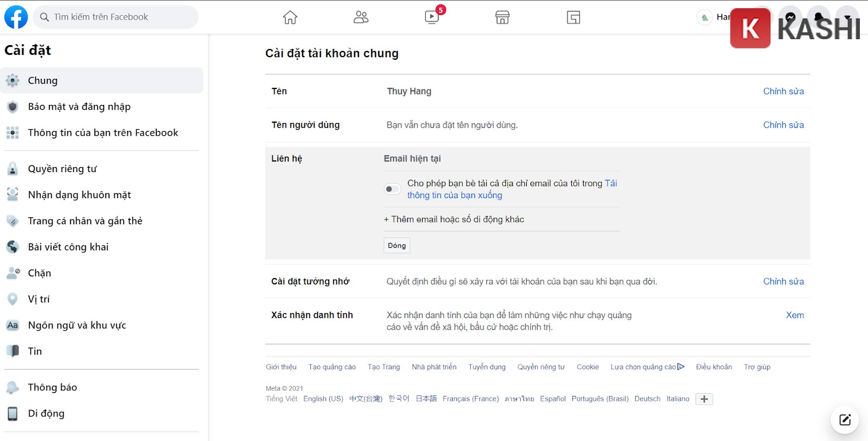Image resolution: width=868 pixels, height=441 pixels.
Task: Click the Aa icon for Ngôn ngữ và khu vực
Action: pos(12,325)
